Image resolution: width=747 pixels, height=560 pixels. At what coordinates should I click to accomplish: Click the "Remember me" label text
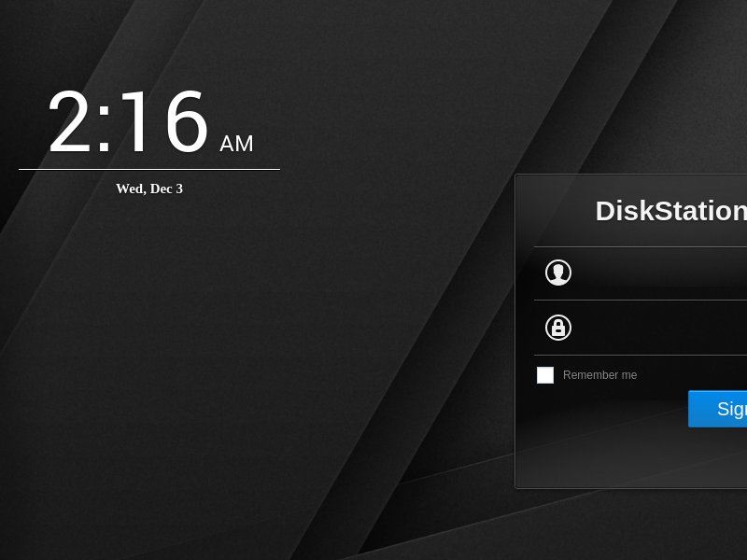coord(599,375)
